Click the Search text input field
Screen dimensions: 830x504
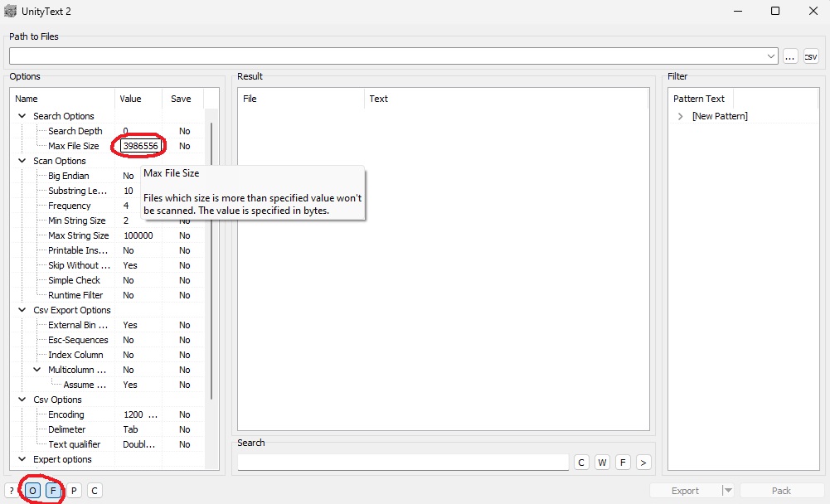403,463
